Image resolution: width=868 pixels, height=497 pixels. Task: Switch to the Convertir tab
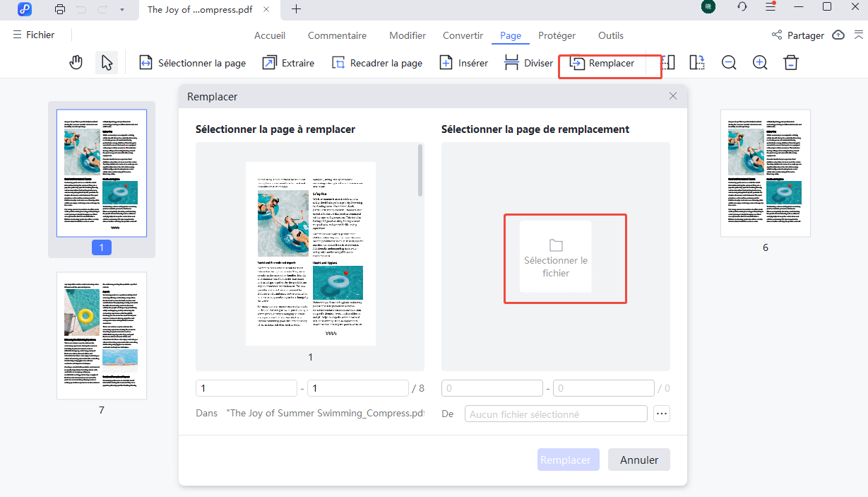coord(463,35)
